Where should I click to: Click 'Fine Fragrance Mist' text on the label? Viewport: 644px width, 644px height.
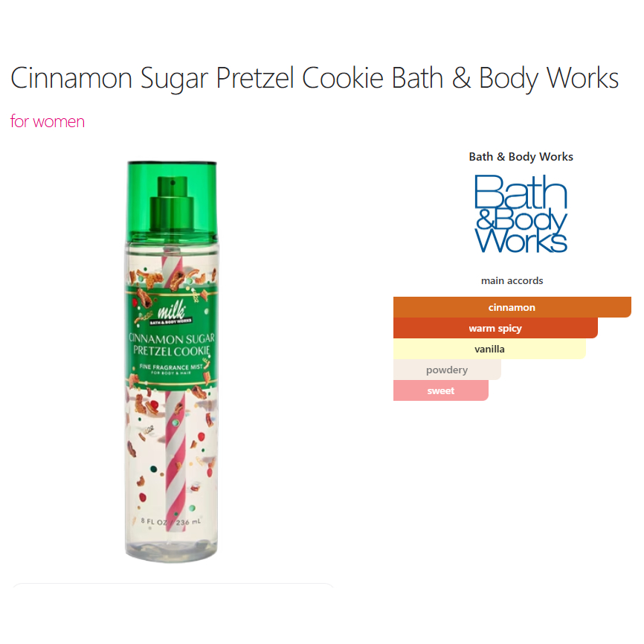coord(171,367)
